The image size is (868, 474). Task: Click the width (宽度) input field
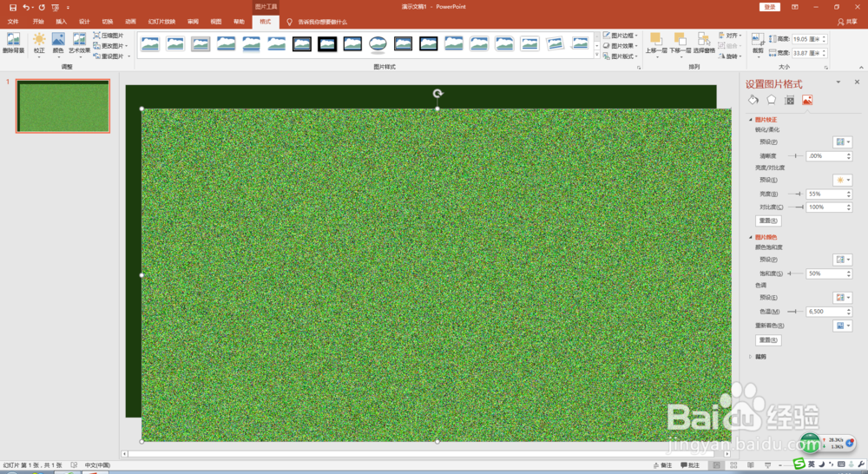tap(808, 53)
